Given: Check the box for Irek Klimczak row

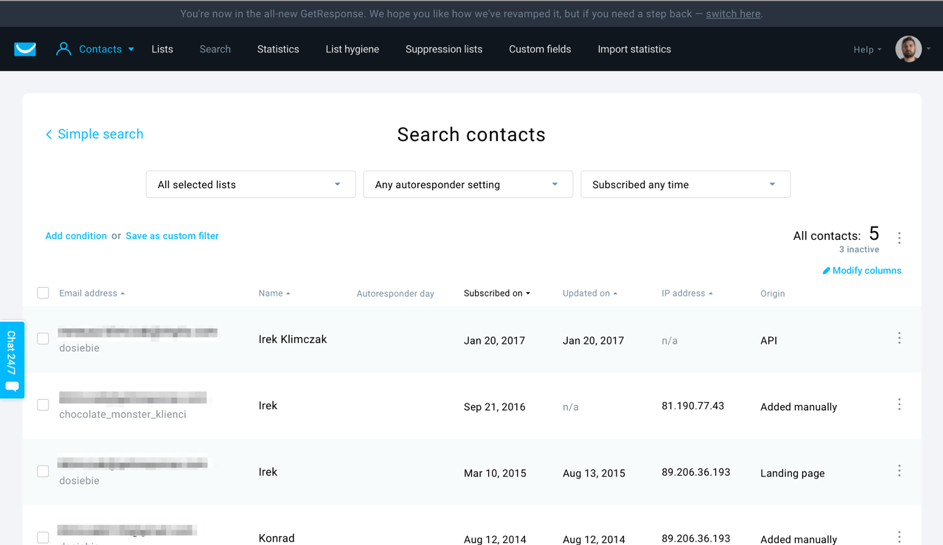Looking at the screenshot, I should tap(43, 339).
